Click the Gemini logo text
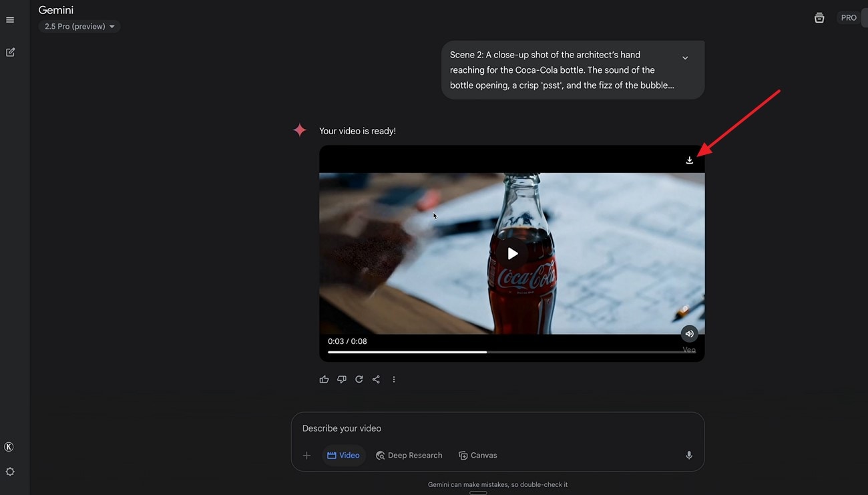This screenshot has width=868, height=495. 56,10
